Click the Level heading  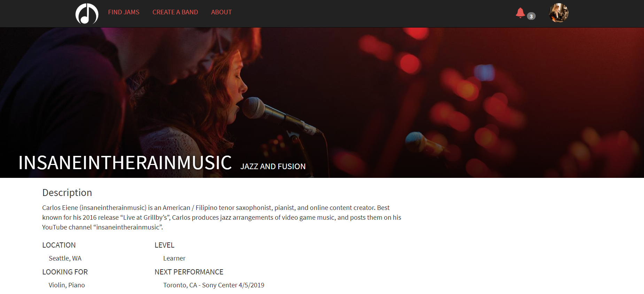pyautogui.click(x=164, y=245)
